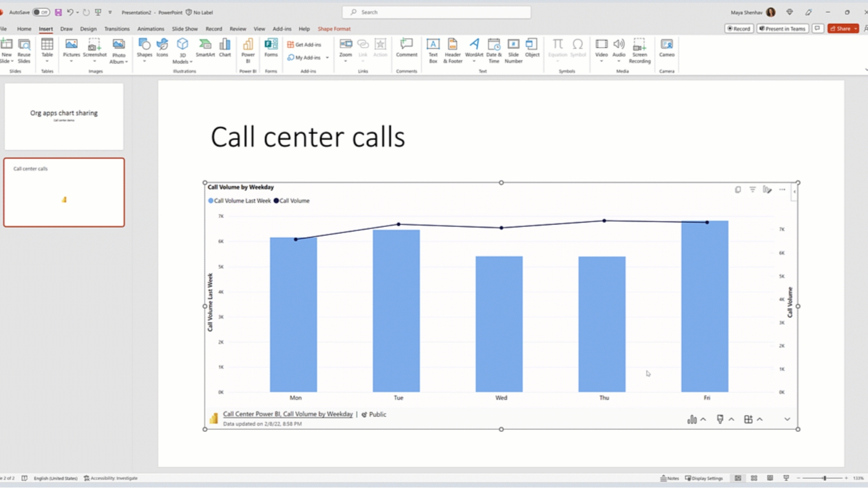Insert a Text Box
Screen dimensions: 868x488
point(433,51)
